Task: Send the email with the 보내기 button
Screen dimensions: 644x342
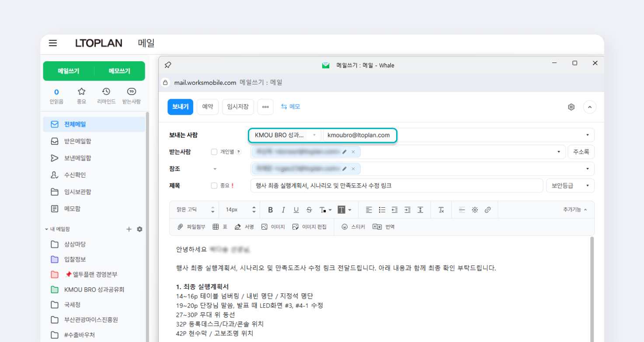Action: pyautogui.click(x=180, y=107)
